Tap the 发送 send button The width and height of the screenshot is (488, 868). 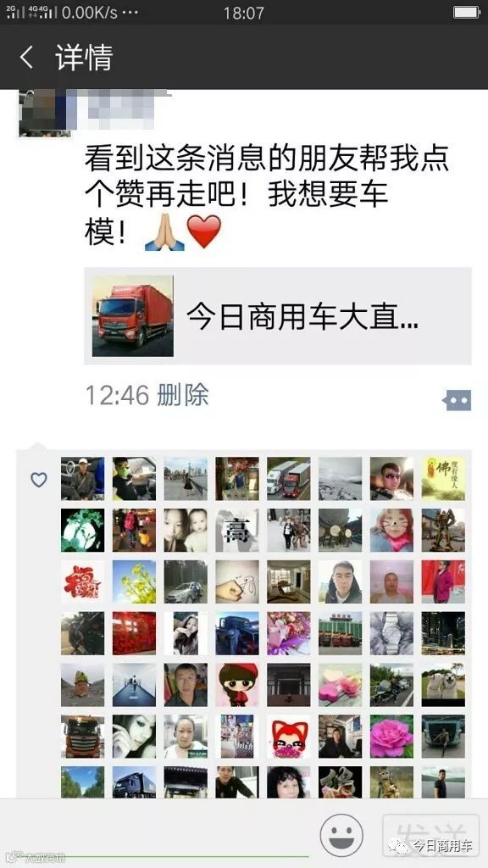(x=430, y=835)
